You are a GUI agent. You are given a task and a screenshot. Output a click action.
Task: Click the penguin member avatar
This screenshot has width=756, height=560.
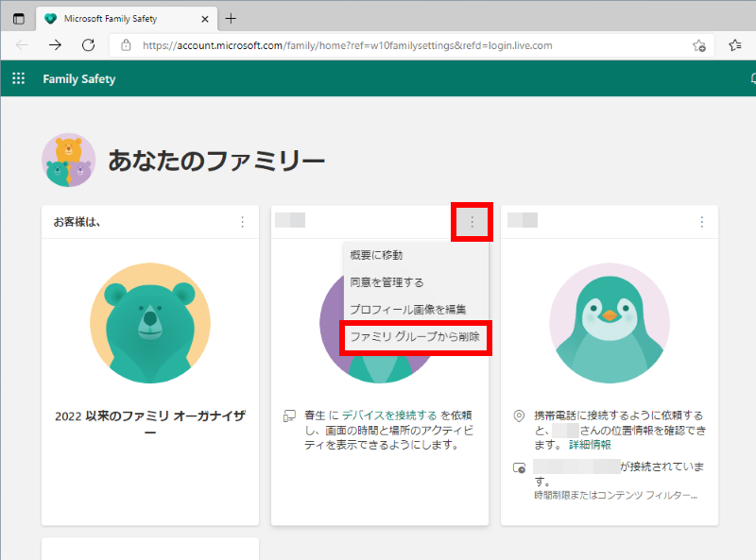click(610, 323)
